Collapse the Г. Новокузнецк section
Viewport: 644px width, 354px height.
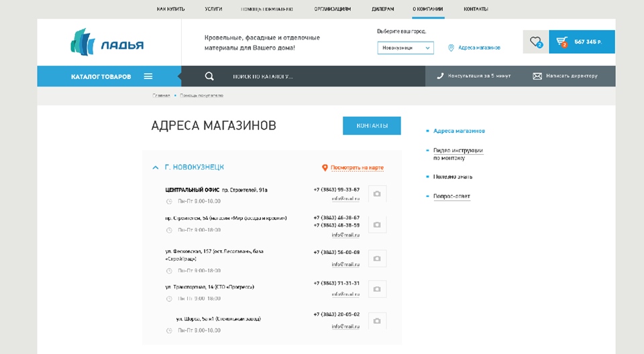tap(156, 168)
